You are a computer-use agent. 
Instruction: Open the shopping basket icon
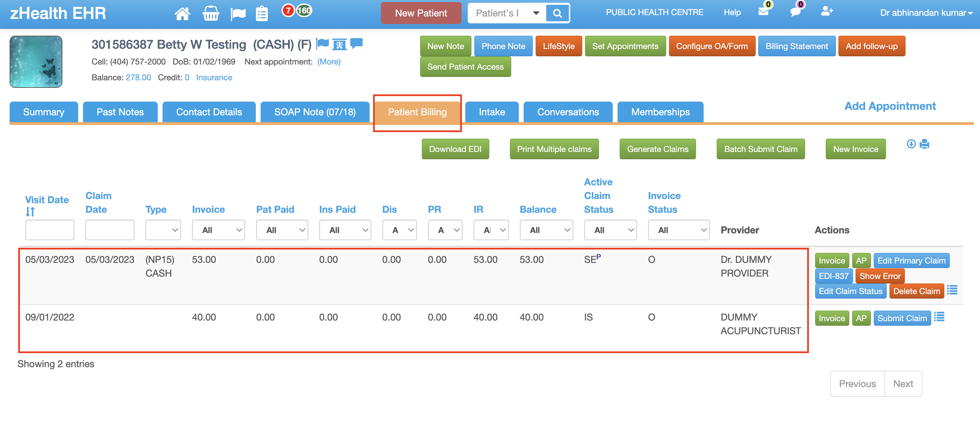point(211,13)
